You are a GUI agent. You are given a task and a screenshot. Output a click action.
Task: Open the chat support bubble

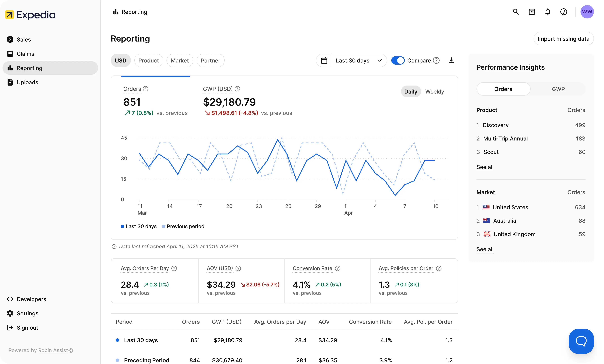point(581,341)
